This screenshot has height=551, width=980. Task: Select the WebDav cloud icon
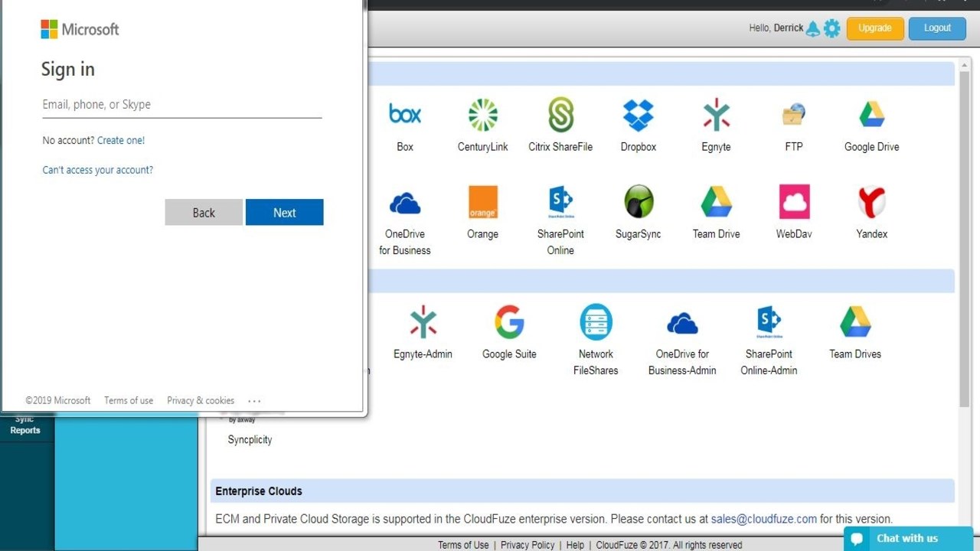point(795,202)
